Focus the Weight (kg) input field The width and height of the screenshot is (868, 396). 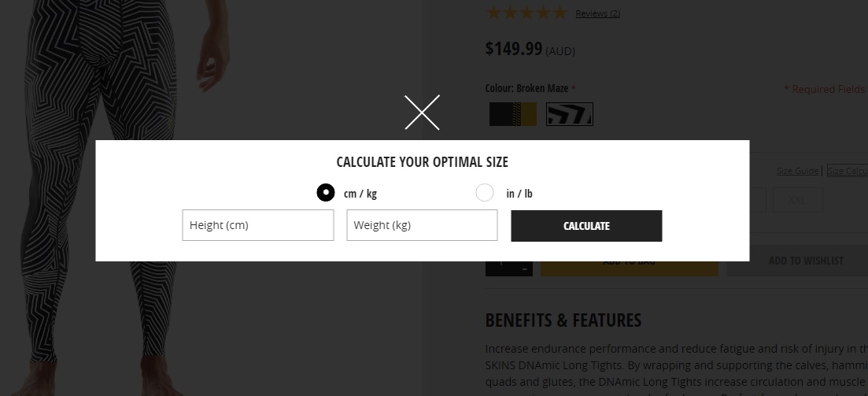[422, 225]
